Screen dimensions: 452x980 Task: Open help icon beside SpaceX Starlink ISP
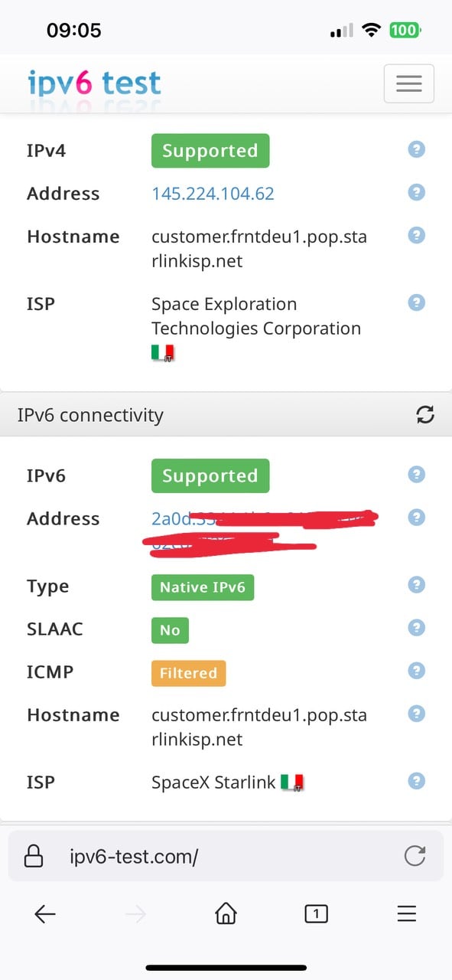click(417, 781)
